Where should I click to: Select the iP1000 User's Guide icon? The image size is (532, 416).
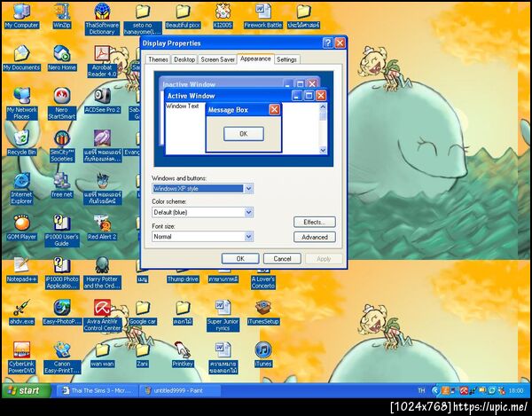[x=62, y=232]
